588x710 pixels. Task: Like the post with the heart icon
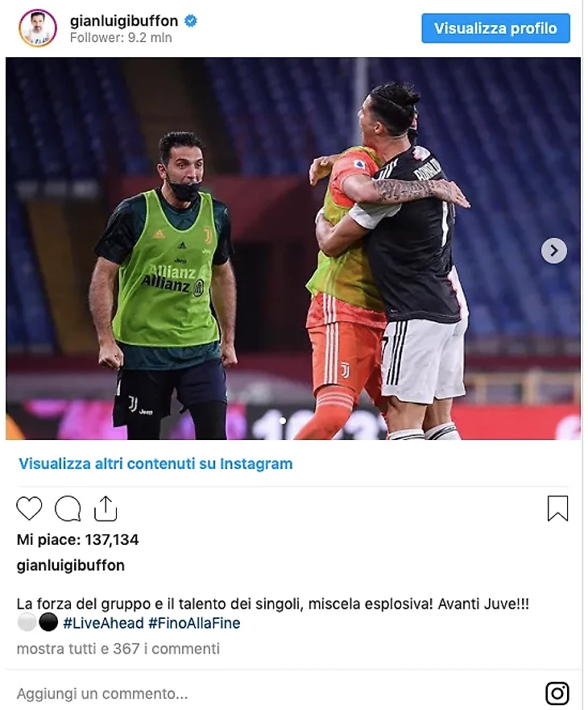[x=30, y=508]
